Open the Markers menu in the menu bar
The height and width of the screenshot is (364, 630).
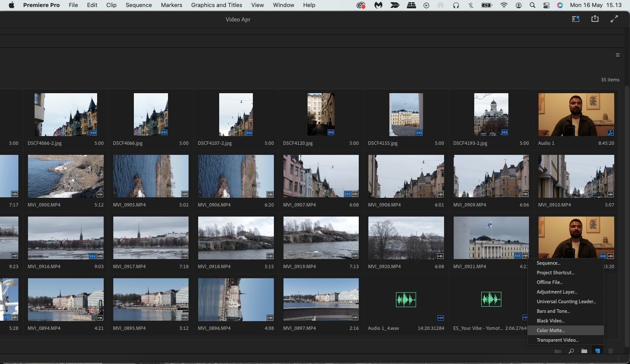click(171, 5)
